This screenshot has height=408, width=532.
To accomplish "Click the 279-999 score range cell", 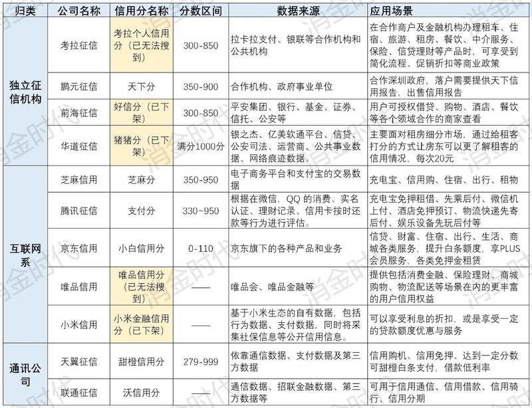I will (200, 361).
